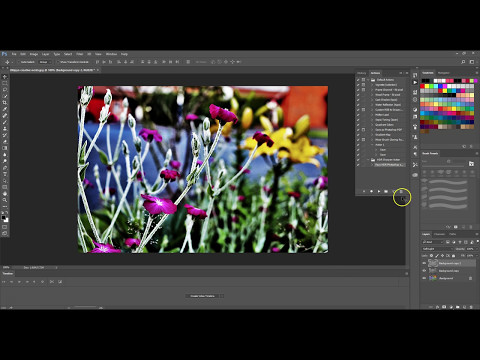Toggle the dialog box for the Default Actions set
The width and height of the screenshot is (480, 360).
363,80
